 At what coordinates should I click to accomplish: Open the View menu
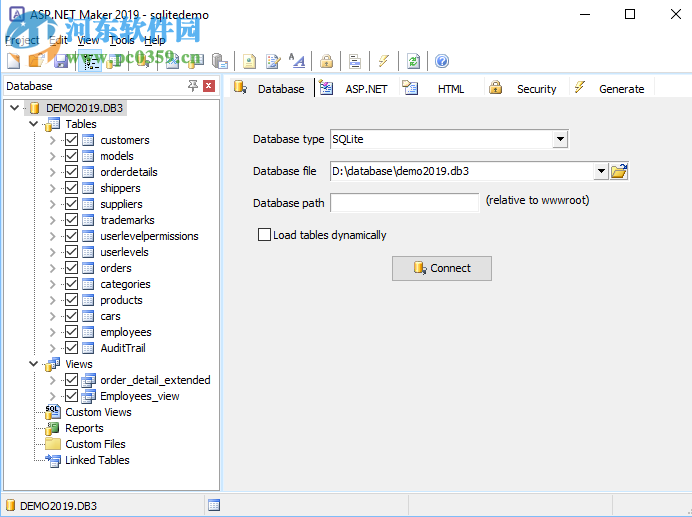[88, 40]
